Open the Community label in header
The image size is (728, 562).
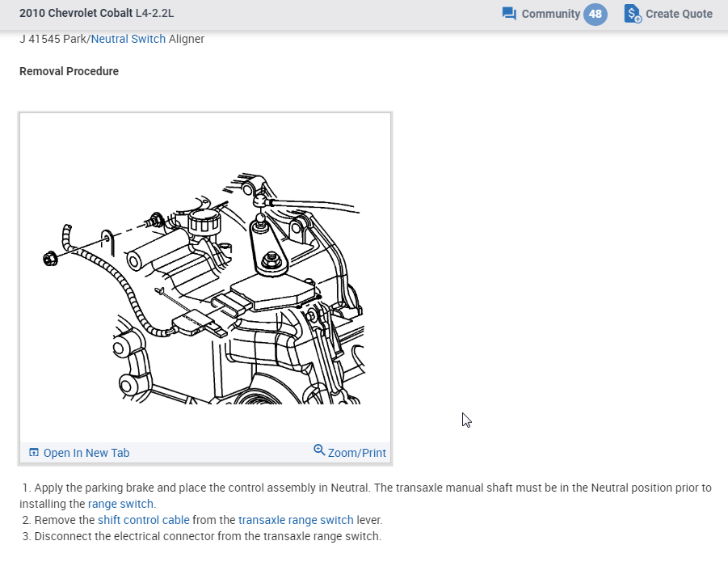550,14
